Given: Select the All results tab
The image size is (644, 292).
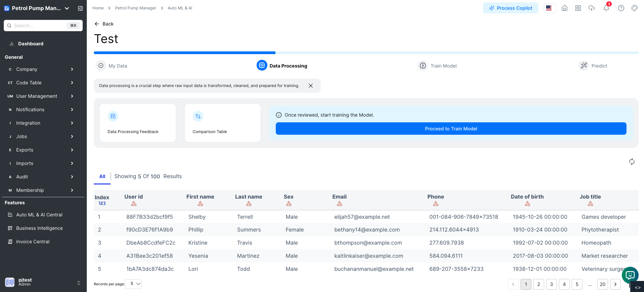Looking at the screenshot, I should [102, 176].
